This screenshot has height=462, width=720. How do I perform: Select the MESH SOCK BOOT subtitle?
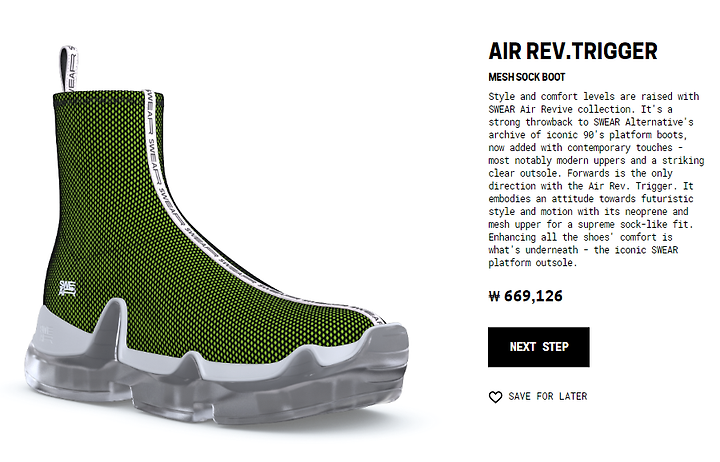pyautogui.click(x=527, y=77)
